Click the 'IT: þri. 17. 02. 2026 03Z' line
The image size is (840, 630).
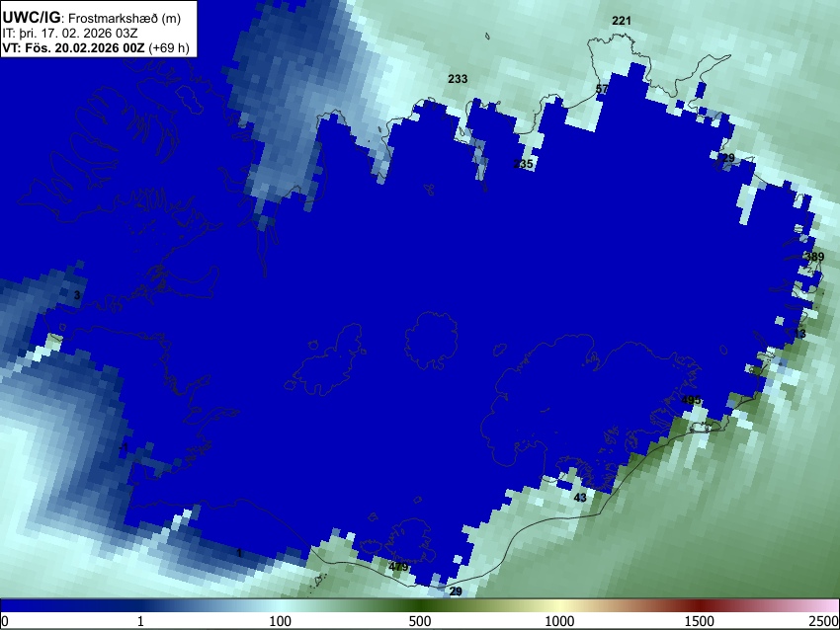tap(69, 34)
